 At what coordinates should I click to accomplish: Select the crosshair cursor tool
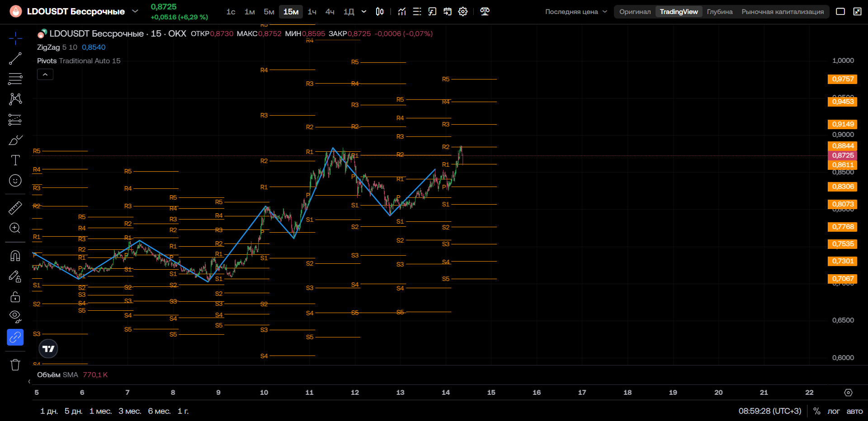(15, 38)
